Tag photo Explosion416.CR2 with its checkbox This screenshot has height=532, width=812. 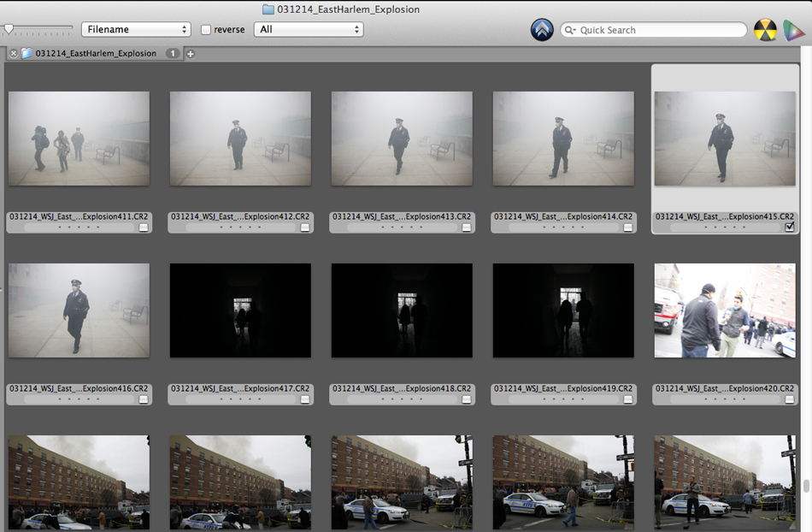pos(144,399)
